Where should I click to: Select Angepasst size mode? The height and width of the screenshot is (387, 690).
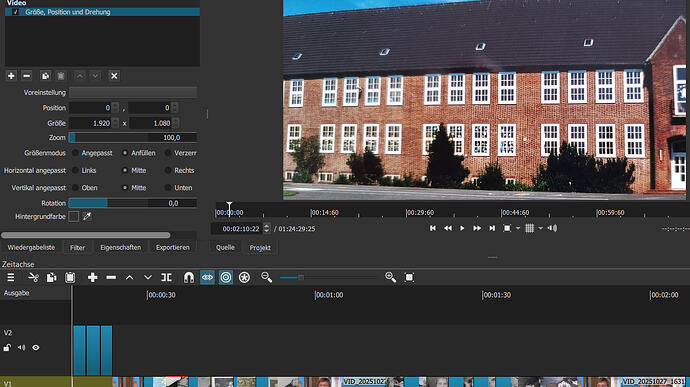(x=75, y=153)
